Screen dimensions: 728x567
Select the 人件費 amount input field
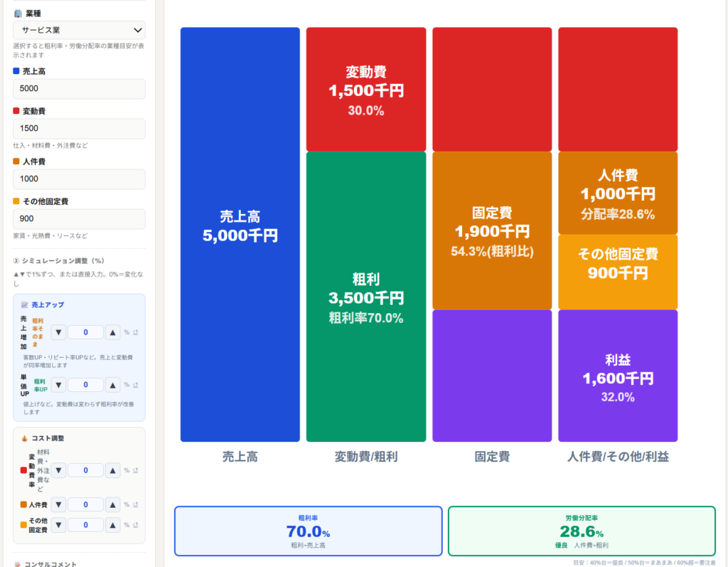point(79,179)
